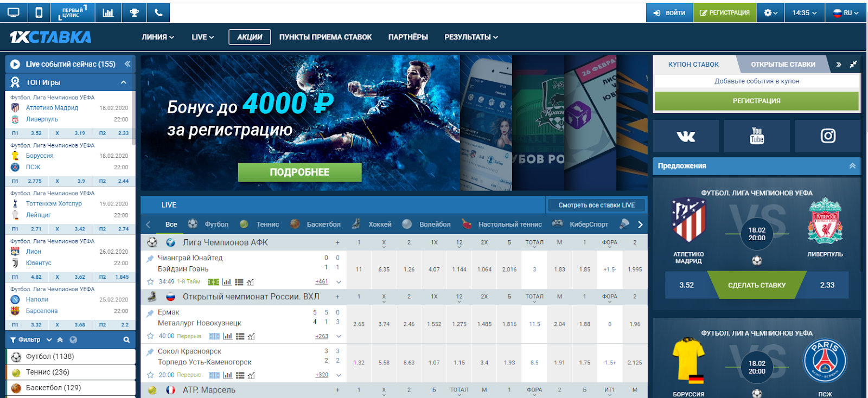Select odds 2.33 on Ливерпуль offer

point(827,285)
